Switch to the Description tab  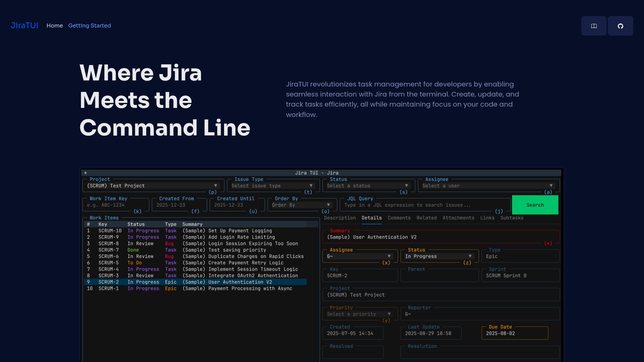(x=340, y=218)
